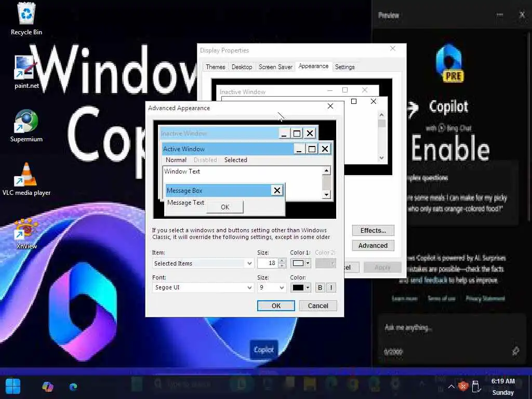Select the Appearance tab
The width and height of the screenshot is (532, 399).
[313, 66]
